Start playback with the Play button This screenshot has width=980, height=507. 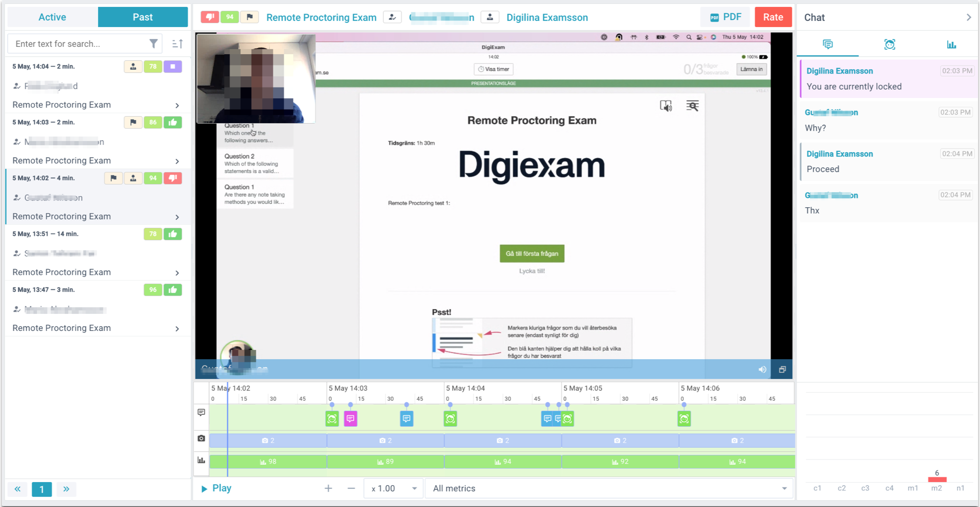(216, 488)
